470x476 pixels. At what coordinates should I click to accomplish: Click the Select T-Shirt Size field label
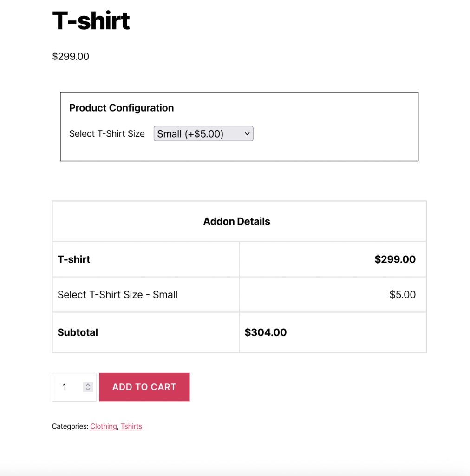click(x=107, y=134)
